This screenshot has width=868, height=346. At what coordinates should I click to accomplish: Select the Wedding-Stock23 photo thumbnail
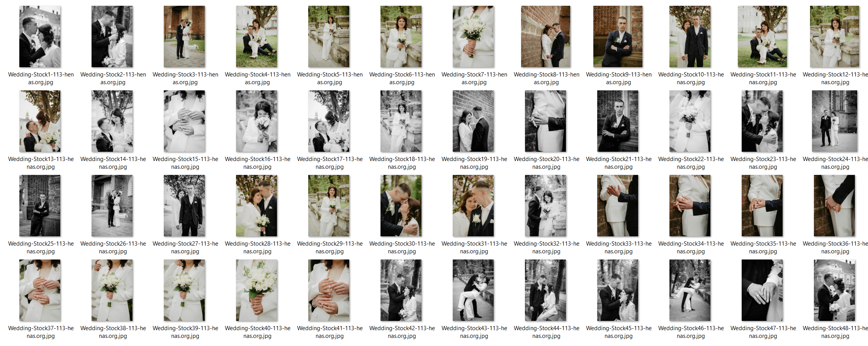[x=763, y=121]
